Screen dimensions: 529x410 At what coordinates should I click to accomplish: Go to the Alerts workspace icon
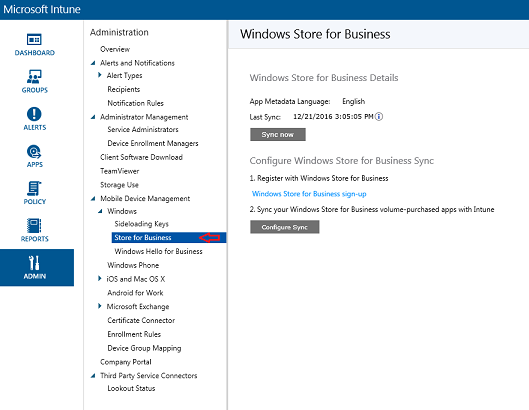click(34, 118)
